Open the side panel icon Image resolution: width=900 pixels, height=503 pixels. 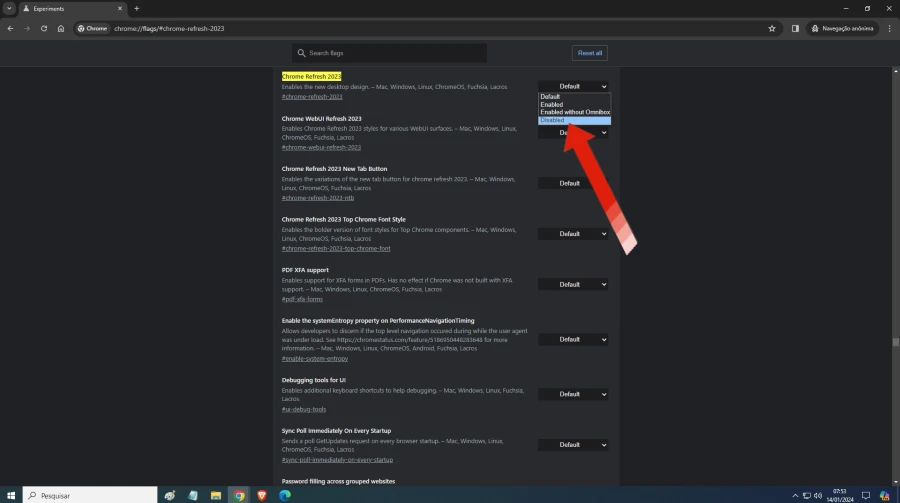click(795, 28)
